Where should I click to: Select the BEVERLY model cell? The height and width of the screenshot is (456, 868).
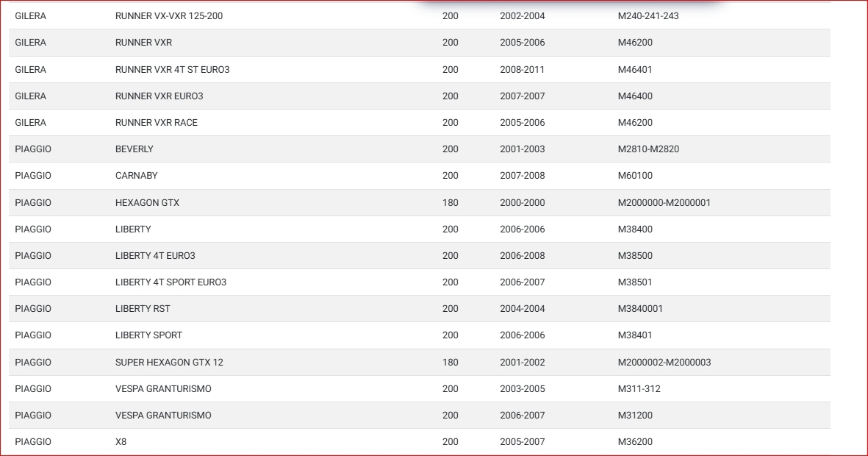pyautogui.click(x=134, y=149)
